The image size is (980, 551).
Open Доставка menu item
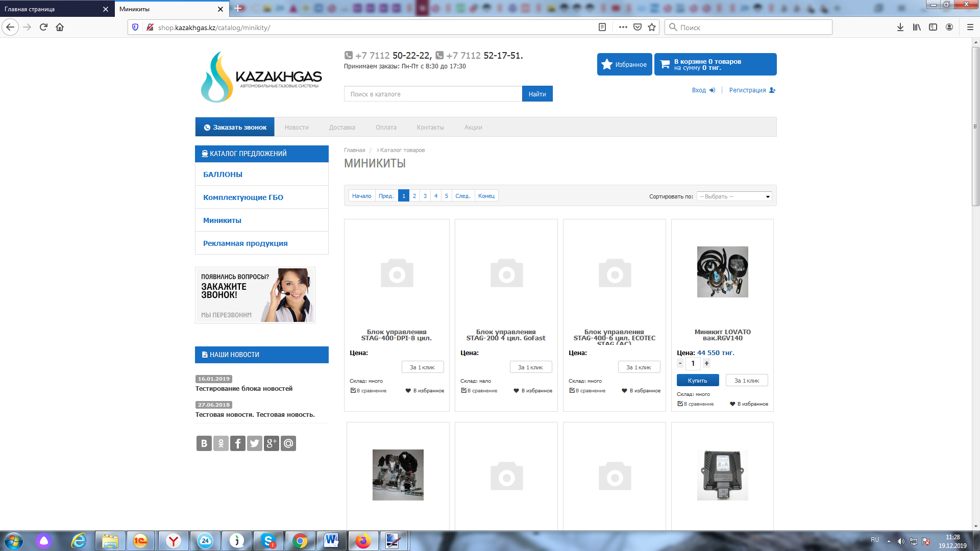(342, 128)
